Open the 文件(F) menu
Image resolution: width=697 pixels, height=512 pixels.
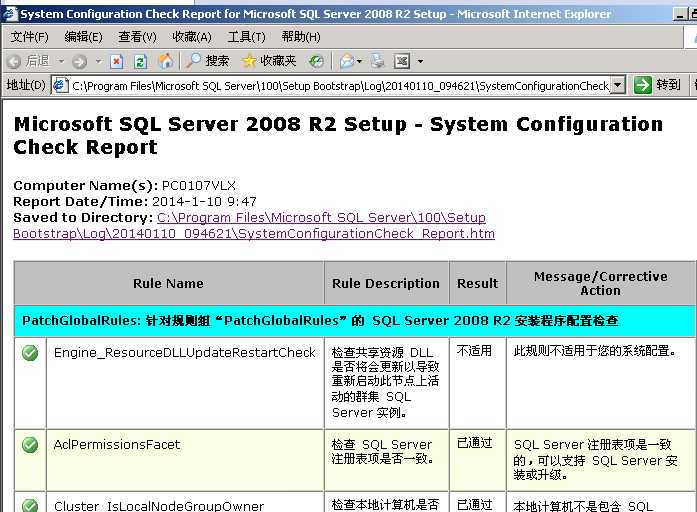pyautogui.click(x=29, y=37)
